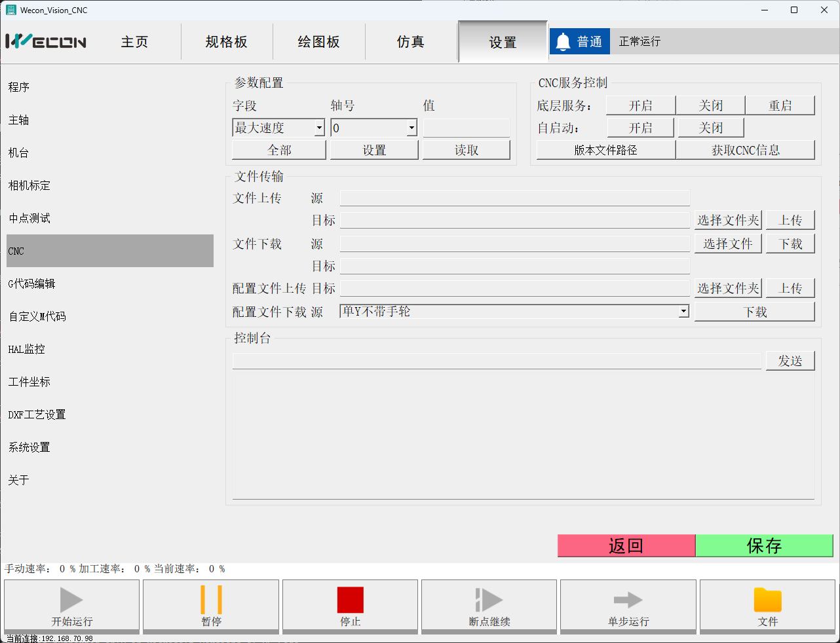The height and width of the screenshot is (643, 840).
Task: Enable 自启动 with its 开启 button
Action: coord(640,128)
